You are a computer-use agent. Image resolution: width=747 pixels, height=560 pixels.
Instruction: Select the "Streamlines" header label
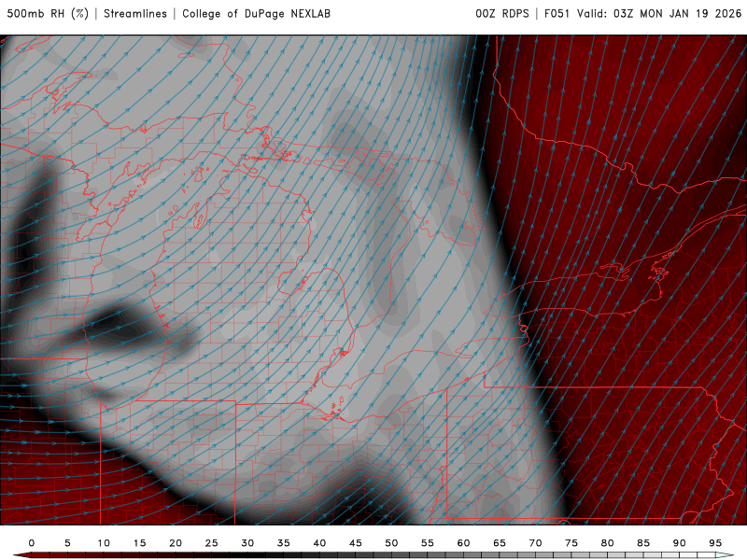tap(135, 14)
